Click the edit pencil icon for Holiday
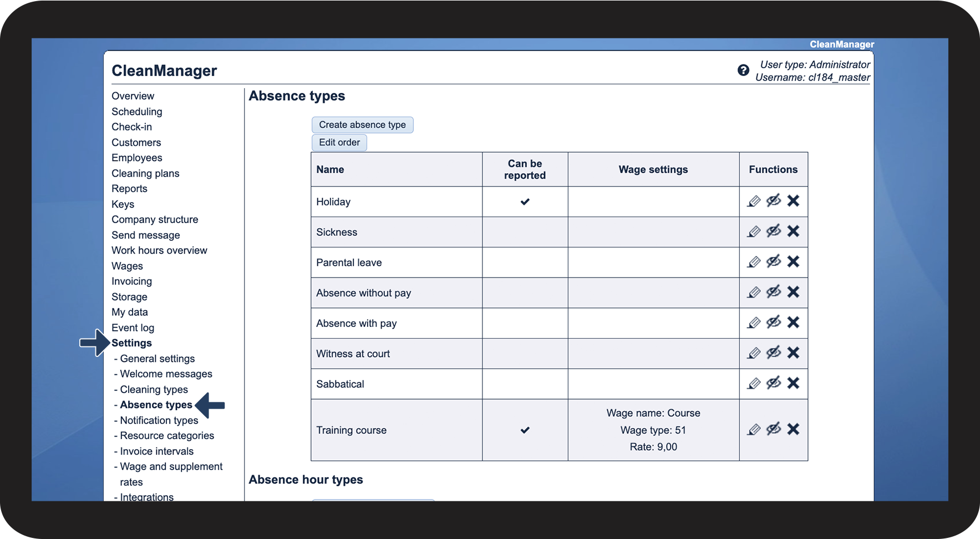 pos(754,201)
